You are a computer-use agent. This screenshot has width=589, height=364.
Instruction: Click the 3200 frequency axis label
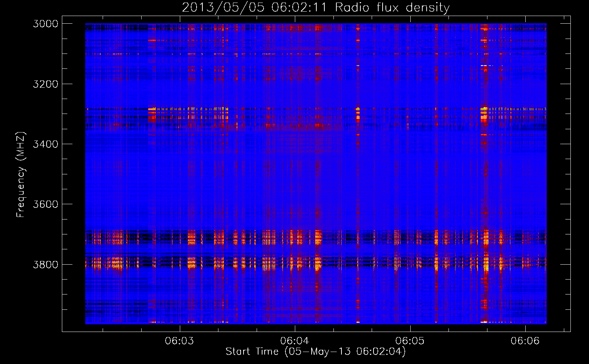pyautogui.click(x=46, y=84)
